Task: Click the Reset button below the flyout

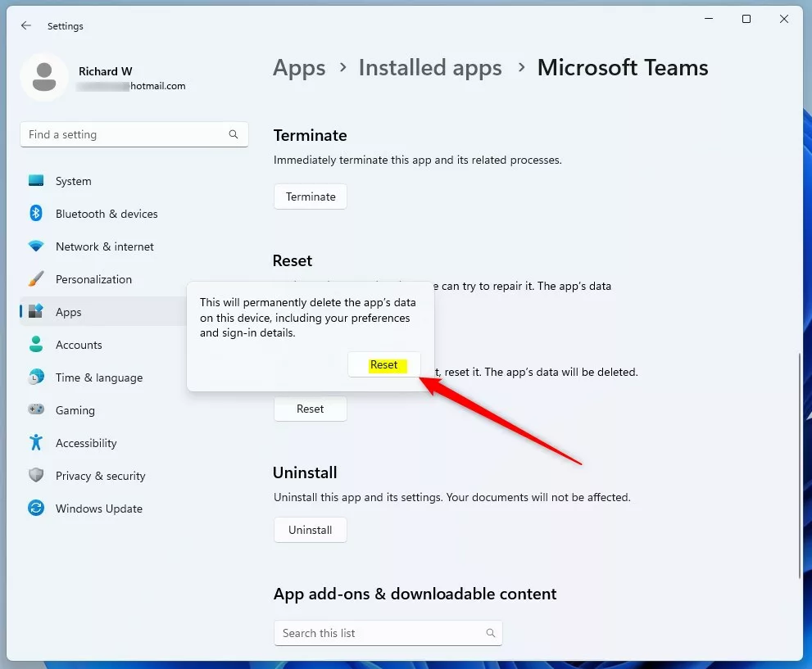Action: [311, 409]
